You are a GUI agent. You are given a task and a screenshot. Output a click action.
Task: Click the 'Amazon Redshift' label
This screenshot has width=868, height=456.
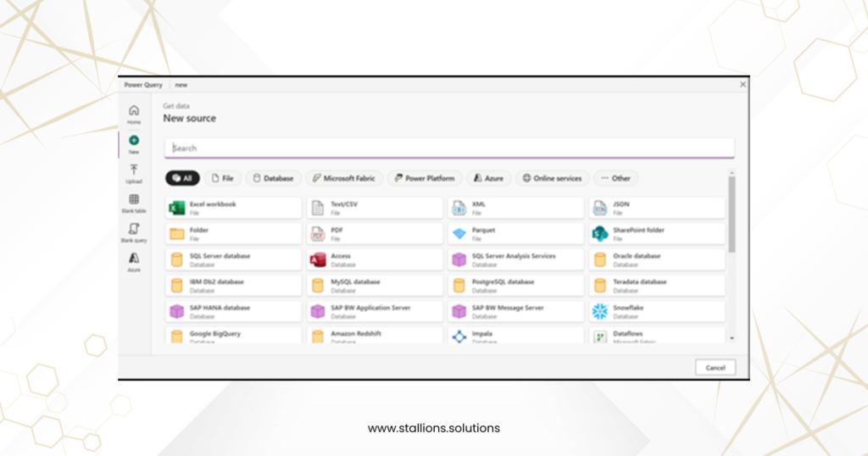(x=356, y=334)
